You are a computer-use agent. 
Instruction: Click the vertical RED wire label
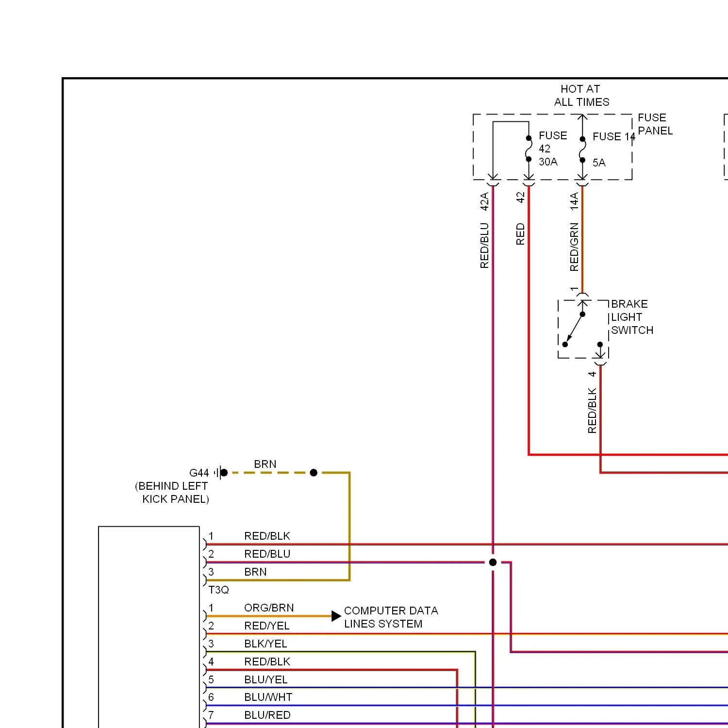point(520,234)
